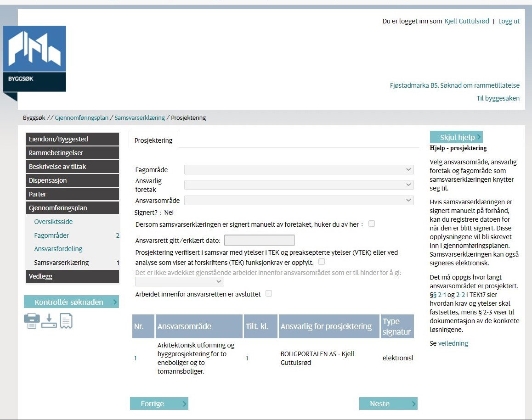Click the document receipt icon in sidebar

[x=66, y=321]
